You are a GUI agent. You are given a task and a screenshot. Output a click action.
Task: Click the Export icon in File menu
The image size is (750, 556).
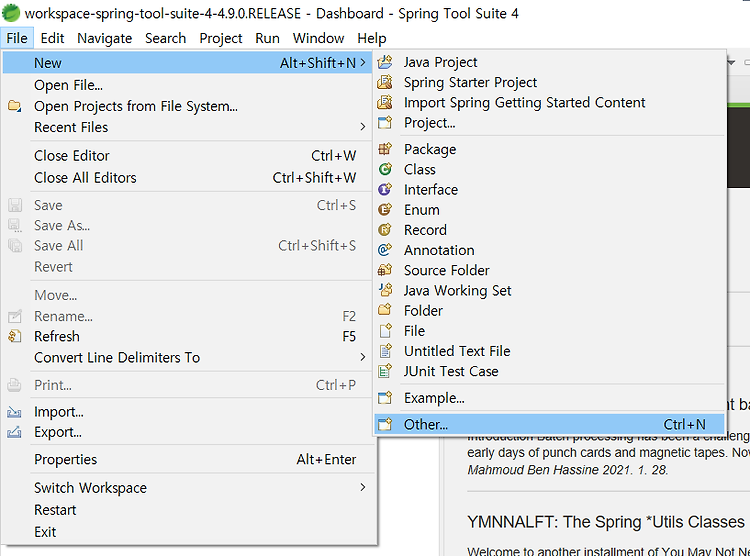pos(15,432)
